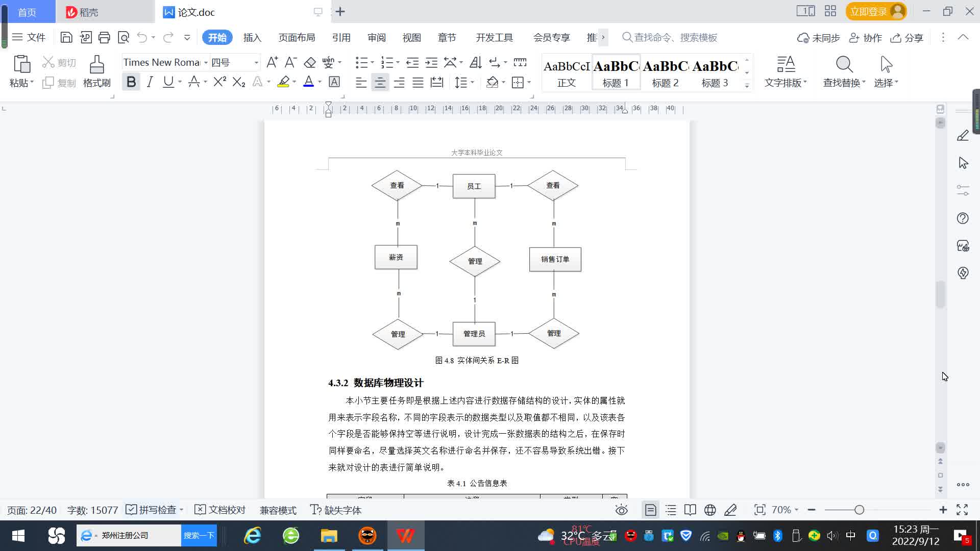980x551 pixels.
Task: Expand highlight color dropdown arrow
Action: pyautogui.click(x=295, y=82)
